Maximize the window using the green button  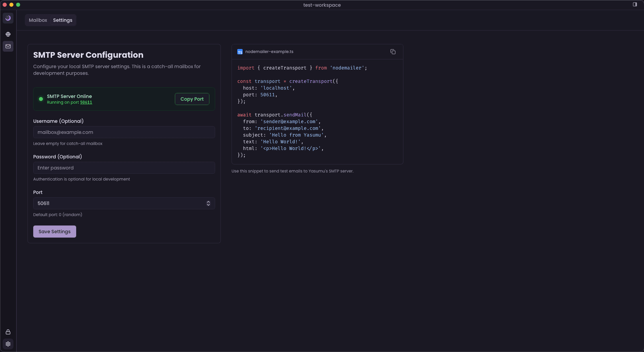pos(18,5)
